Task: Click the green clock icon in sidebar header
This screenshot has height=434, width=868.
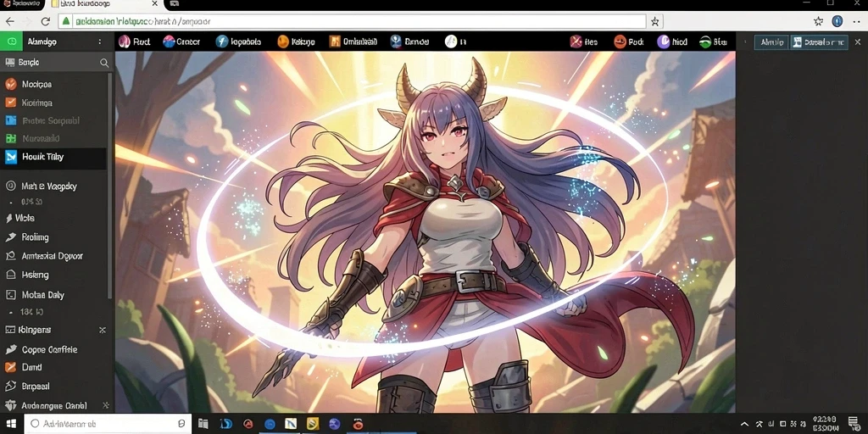Action: point(11,42)
